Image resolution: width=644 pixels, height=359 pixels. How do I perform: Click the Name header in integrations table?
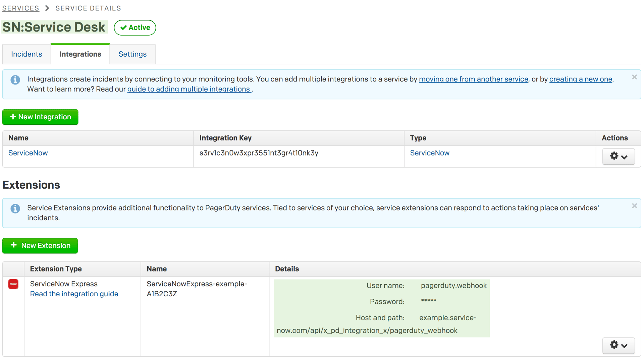(18, 138)
